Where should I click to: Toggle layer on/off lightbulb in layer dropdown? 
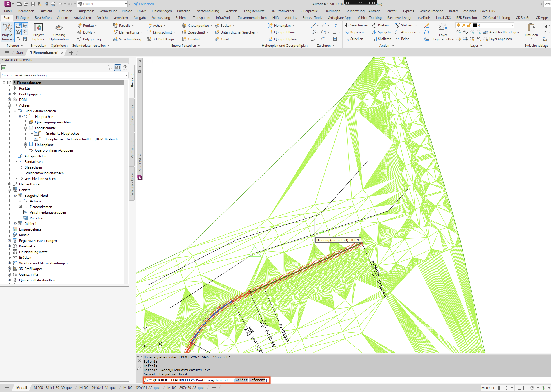point(459,25)
